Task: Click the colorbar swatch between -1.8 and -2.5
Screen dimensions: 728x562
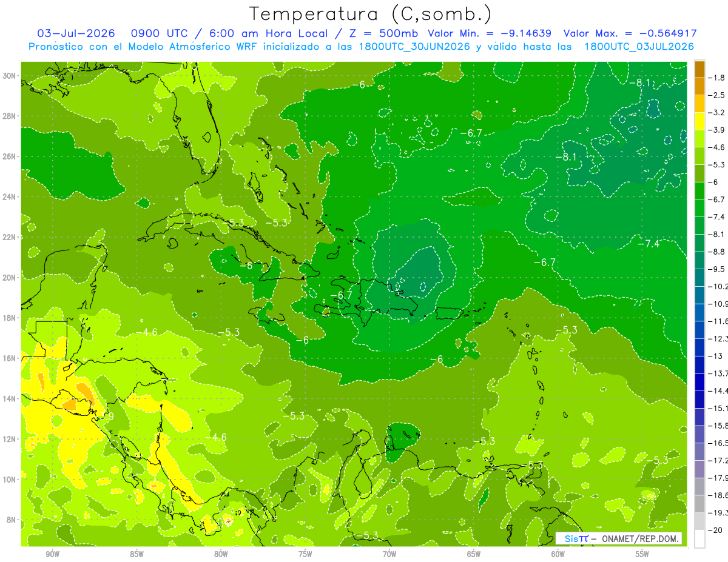Action: 699,86
